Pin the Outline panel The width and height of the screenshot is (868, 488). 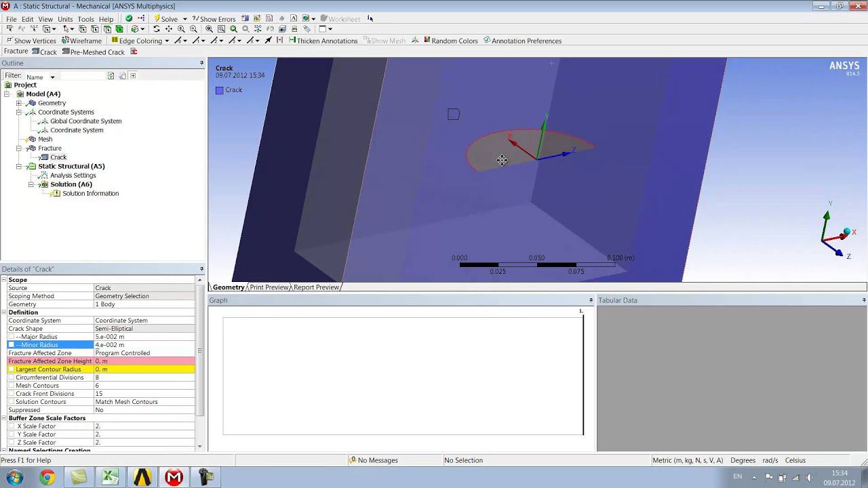click(x=201, y=63)
